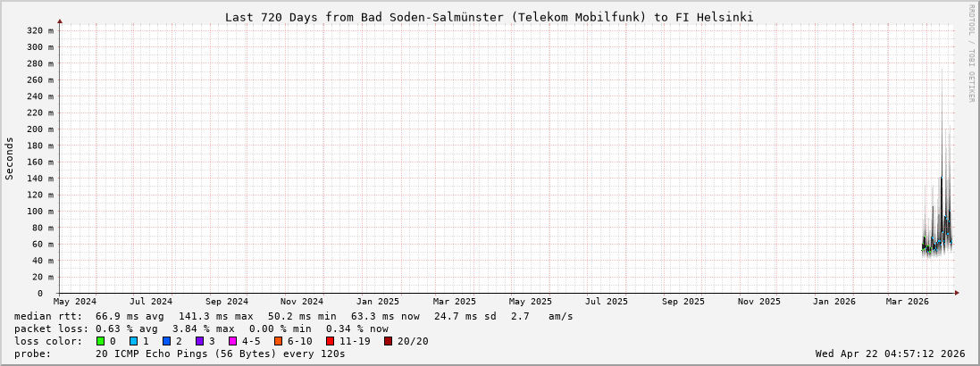Click the timestamp Wed Apr 22 04:57:12 2026
This screenshot has width=980, height=366.
[890, 354]
